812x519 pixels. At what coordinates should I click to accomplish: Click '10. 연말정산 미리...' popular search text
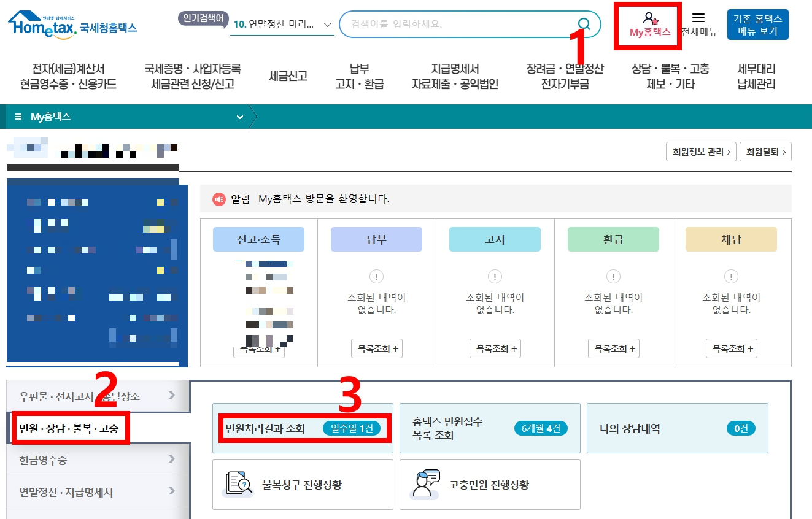tap(274, 25)
